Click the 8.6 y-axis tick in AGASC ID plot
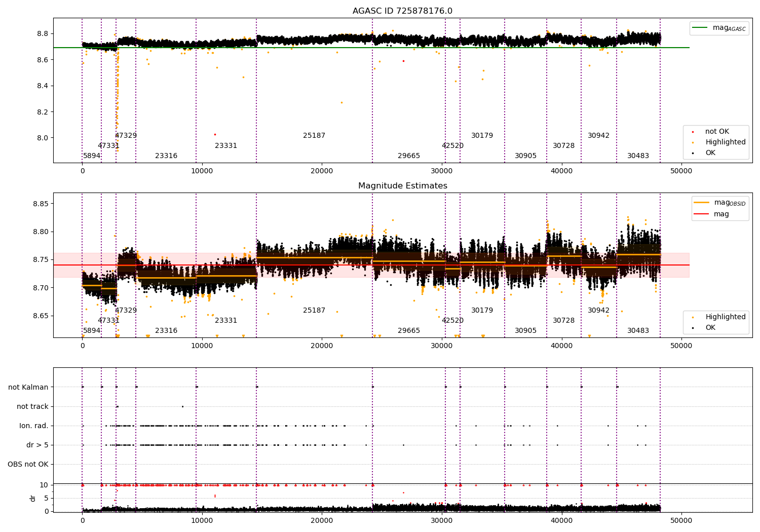 tap(42, 60)
